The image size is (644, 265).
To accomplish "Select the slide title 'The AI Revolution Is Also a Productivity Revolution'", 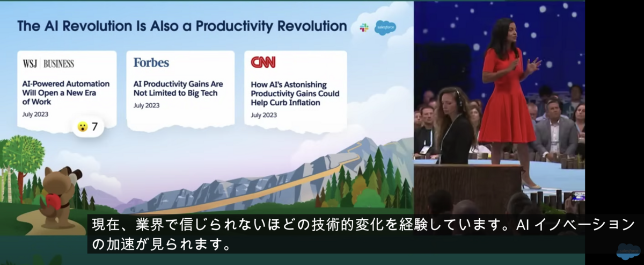I will point(181,26).
